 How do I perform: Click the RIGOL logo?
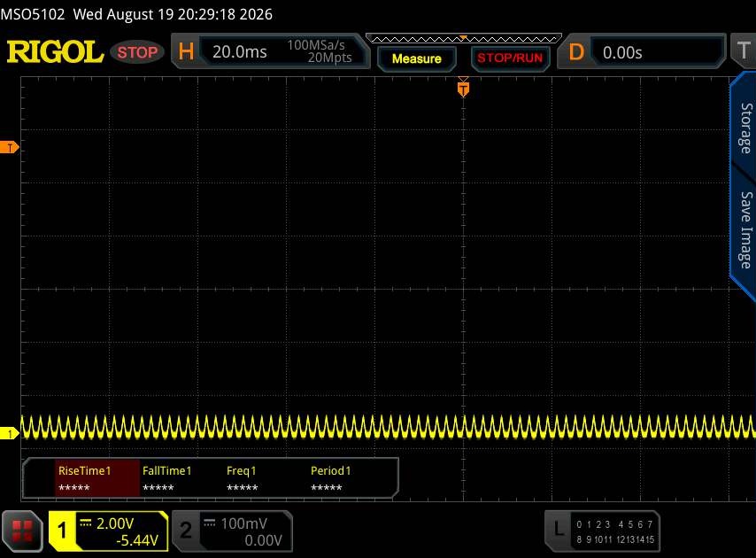point(55,51)
